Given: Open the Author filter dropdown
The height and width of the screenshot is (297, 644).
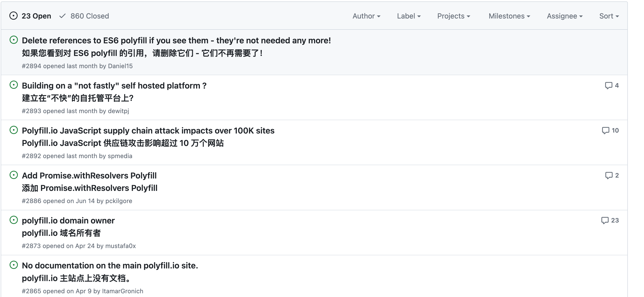Looking at the screenshot, I should pyautogui.click(x=367, y=16).
